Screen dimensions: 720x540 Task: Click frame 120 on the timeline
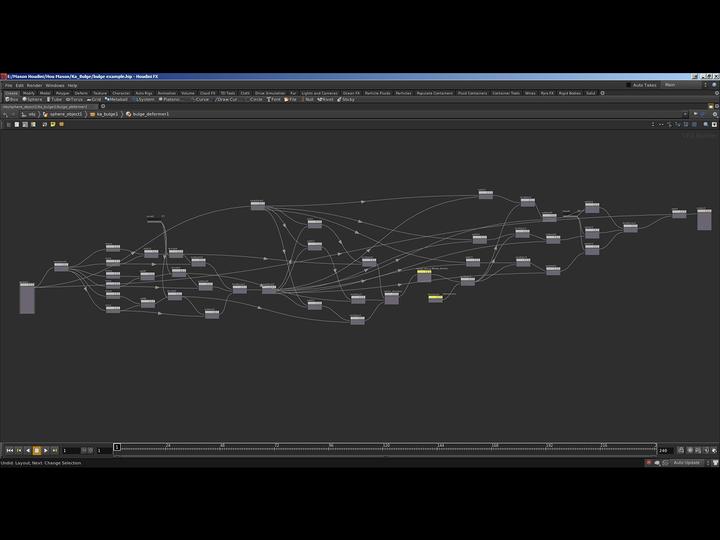pos(386,448)
